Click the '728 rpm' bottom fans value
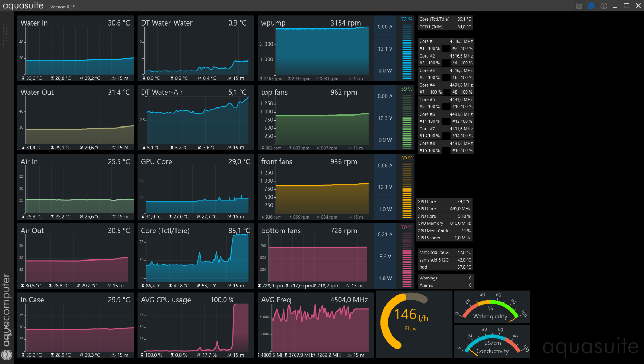 click(x=344, y=231)
